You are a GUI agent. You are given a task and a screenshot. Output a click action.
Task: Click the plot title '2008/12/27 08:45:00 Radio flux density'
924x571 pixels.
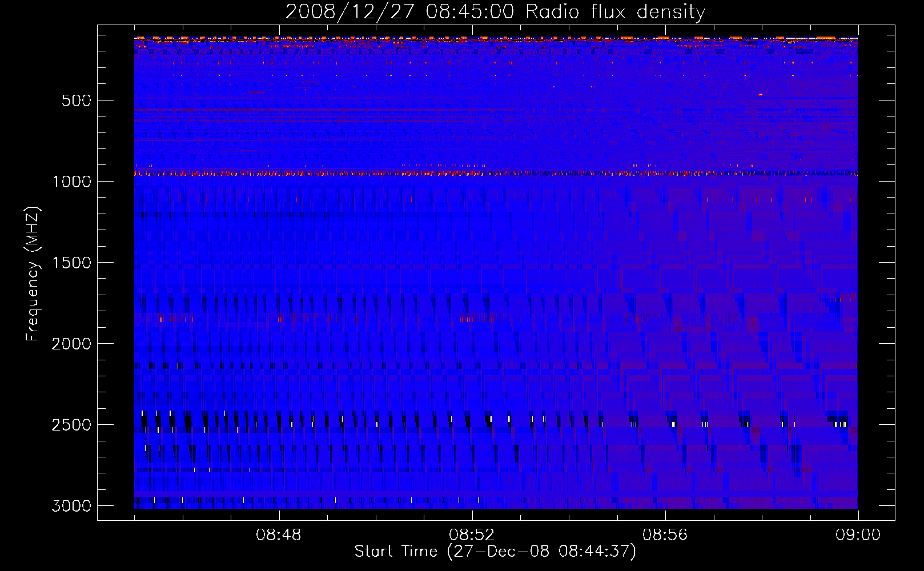coord(495,12)
